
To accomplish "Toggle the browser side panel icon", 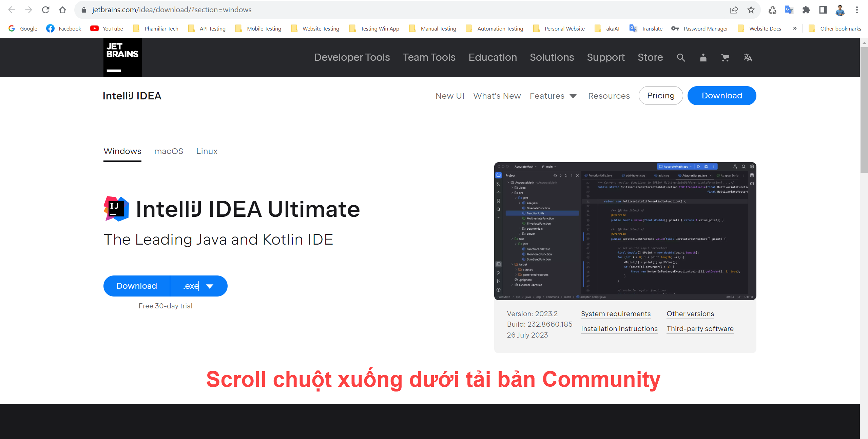I will click(x=823, y=10).
